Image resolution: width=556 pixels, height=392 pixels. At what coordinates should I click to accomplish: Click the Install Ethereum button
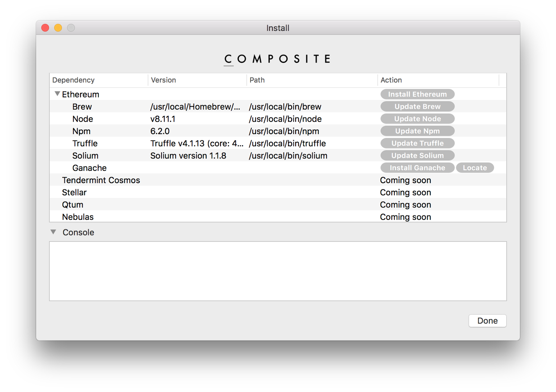(417, 94)
